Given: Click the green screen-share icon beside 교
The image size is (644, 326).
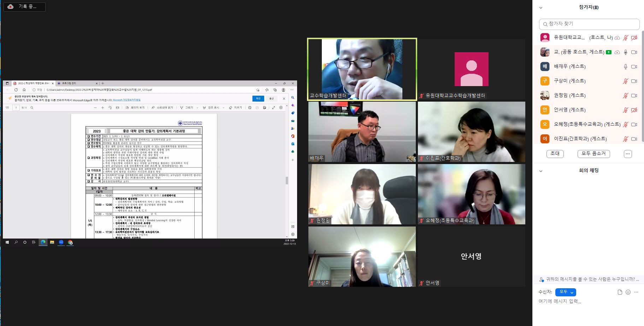Looking at the screenshot, I should [608, 52].
